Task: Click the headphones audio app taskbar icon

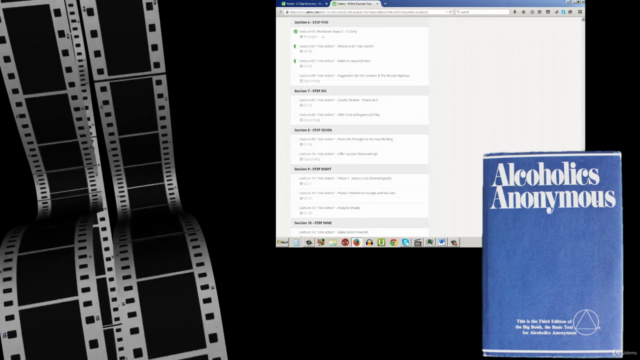Action: pyautogui.click(x=369, y=242)
